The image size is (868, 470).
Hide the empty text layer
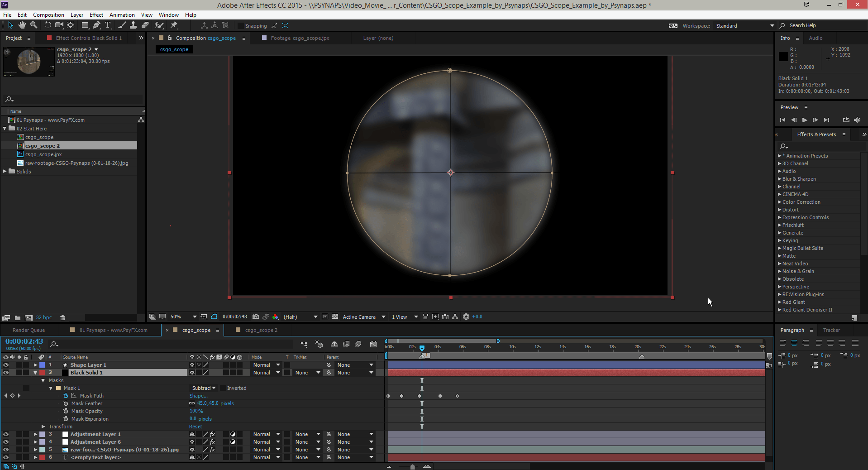pyautogui.click(x=6, y=457)
